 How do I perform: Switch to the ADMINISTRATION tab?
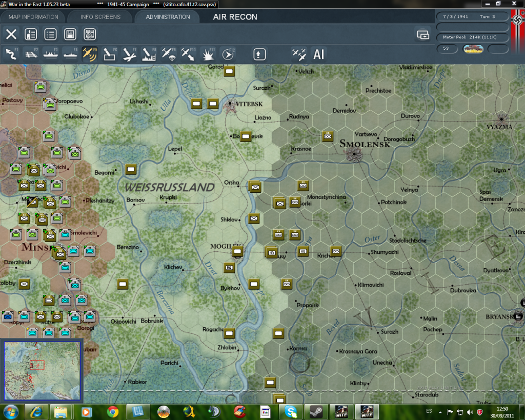[168, 17]
